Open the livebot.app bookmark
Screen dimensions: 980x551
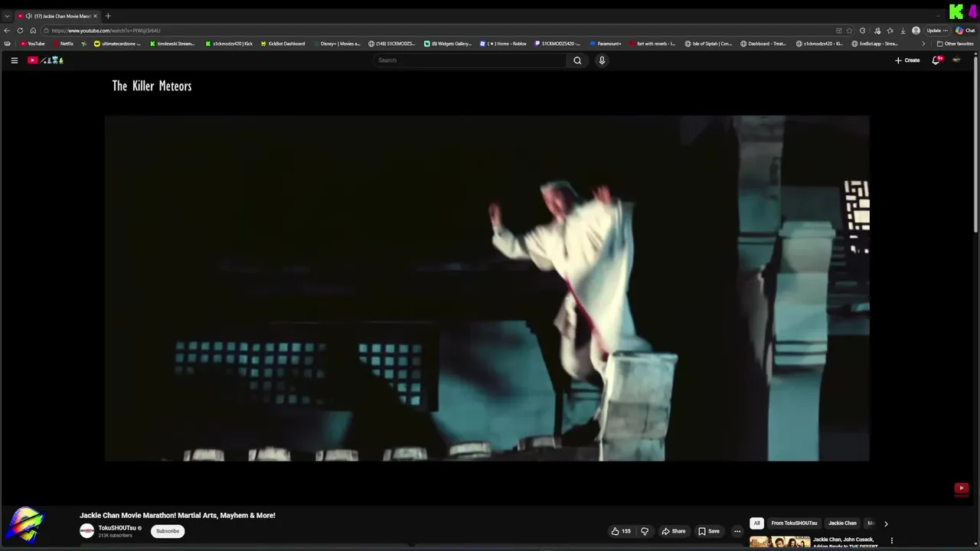(874, 44)
